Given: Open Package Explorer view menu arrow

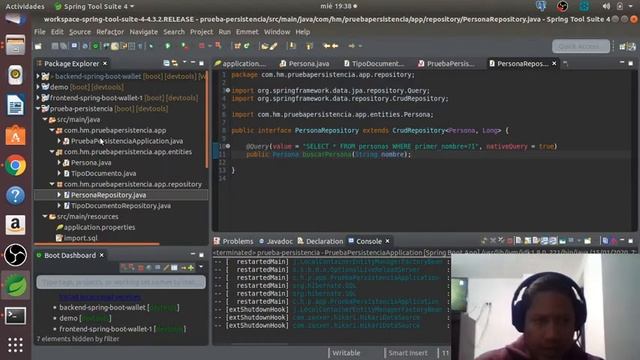Looking at the screenshot, I should [x=184, y=62].
